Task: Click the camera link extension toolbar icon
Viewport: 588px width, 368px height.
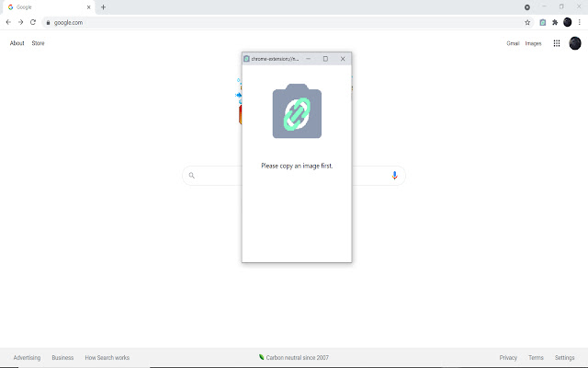Action: 543,22
